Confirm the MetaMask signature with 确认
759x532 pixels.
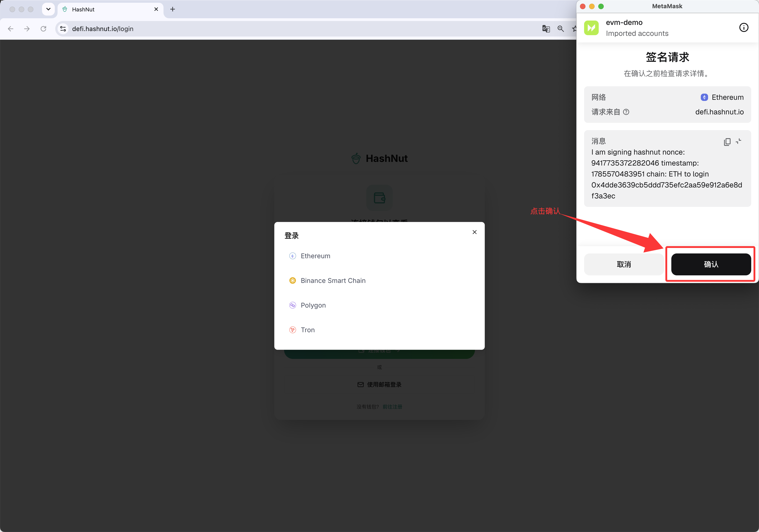point(711,264)
